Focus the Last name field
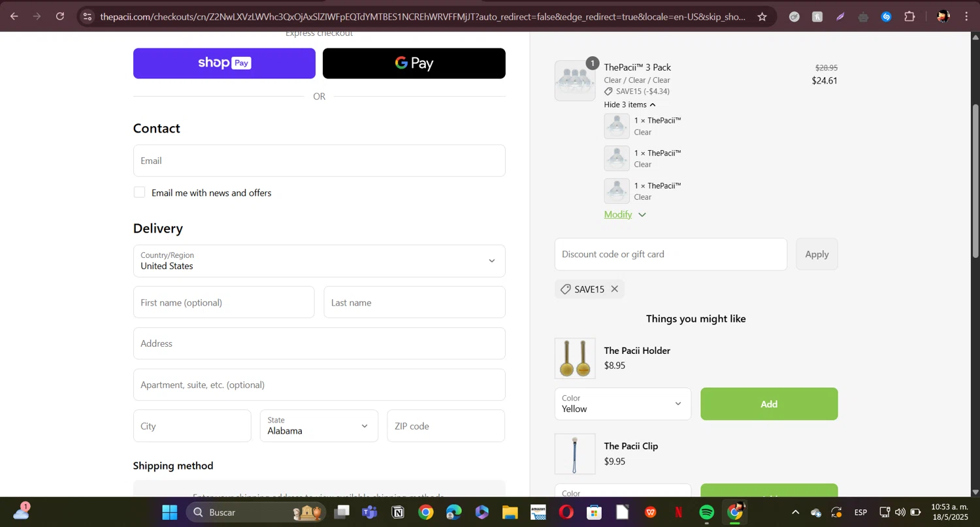Image resolution: width=980 pixels, height=527 pixels. tap(414, 302)
